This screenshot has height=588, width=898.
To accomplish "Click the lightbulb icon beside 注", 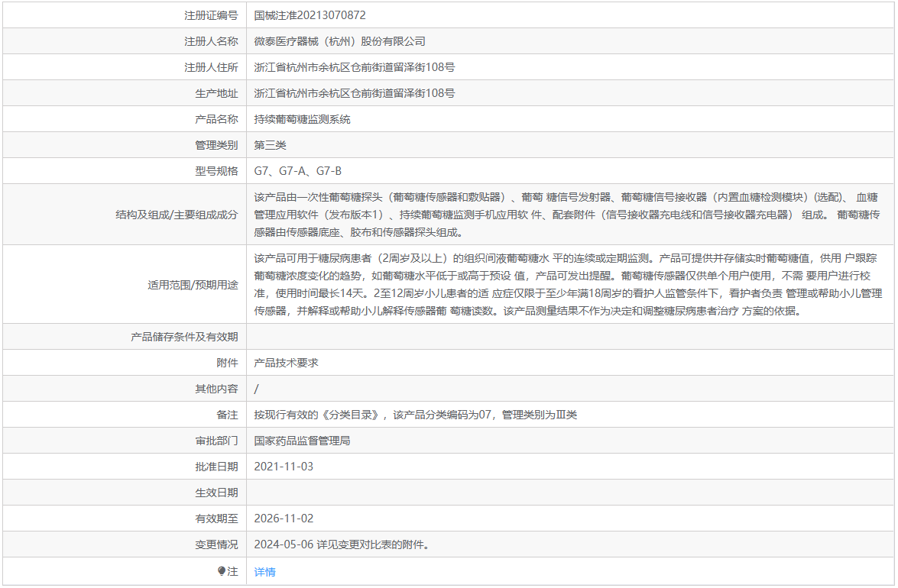I will [222, 571].
